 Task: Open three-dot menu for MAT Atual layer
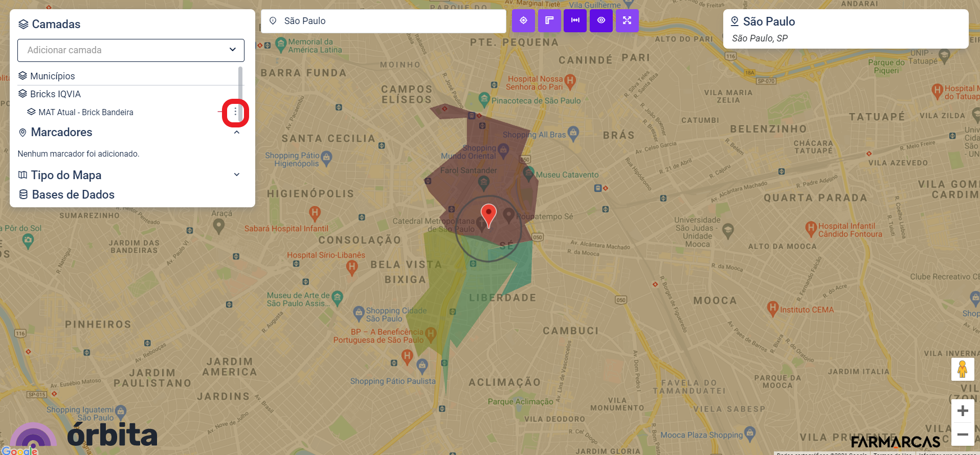tap(235, 112)
